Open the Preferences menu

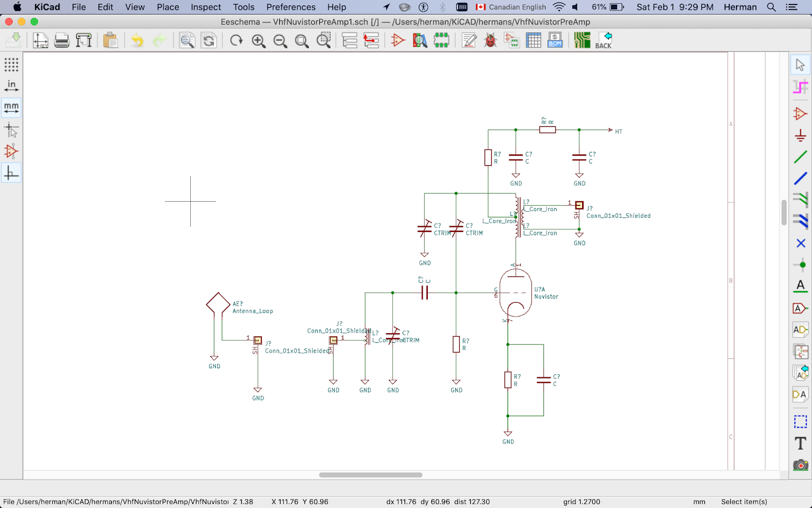(291, 7)
